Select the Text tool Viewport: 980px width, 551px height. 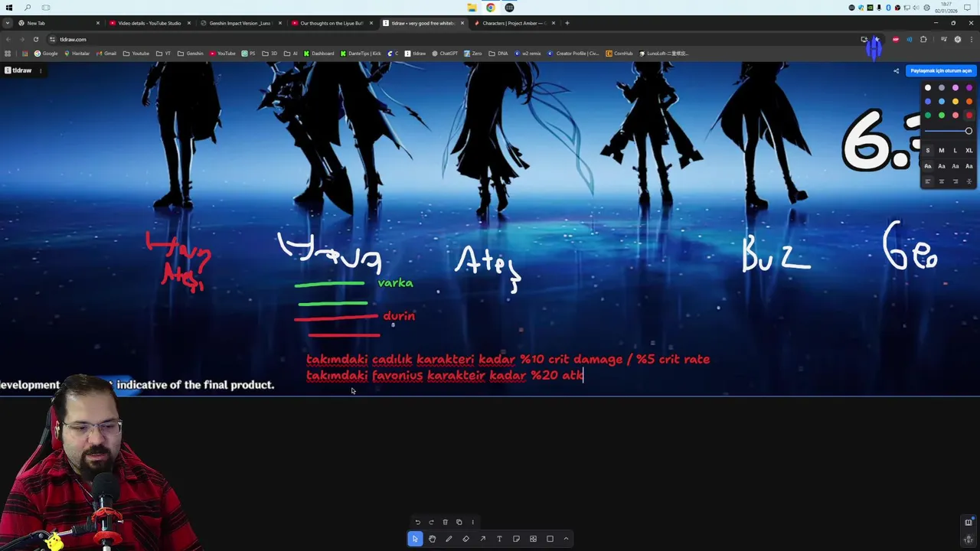click(499, 539)
